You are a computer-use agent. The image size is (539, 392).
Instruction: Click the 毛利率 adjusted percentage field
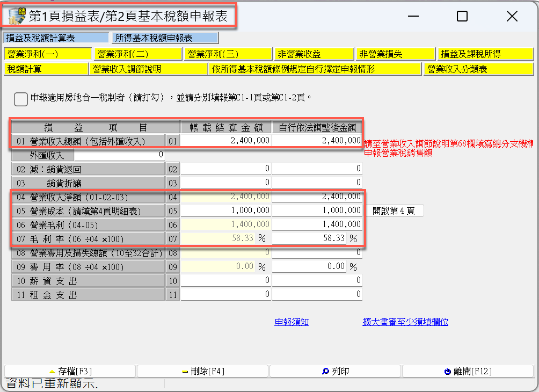(309, 238)
